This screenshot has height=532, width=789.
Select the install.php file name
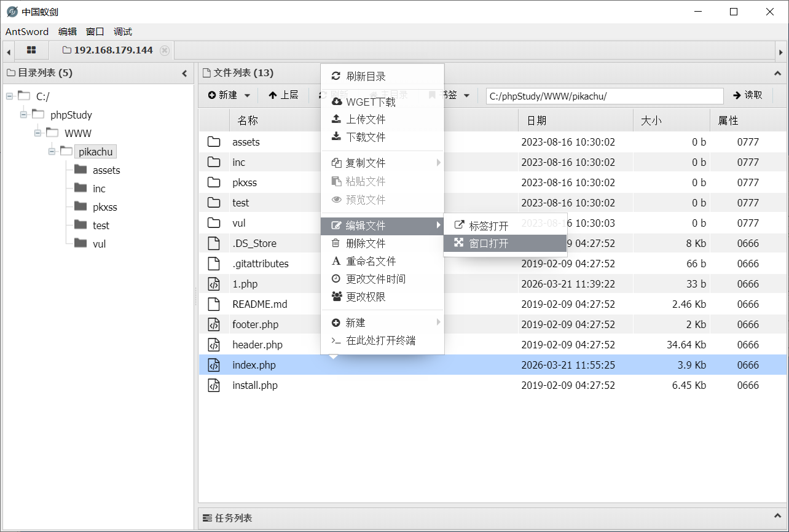255,385
